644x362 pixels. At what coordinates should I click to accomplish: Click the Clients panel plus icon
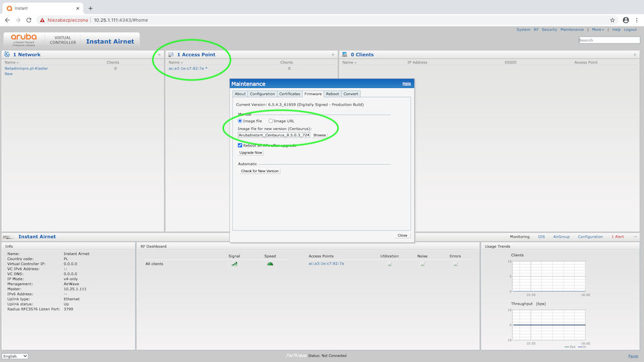(635, 55)
